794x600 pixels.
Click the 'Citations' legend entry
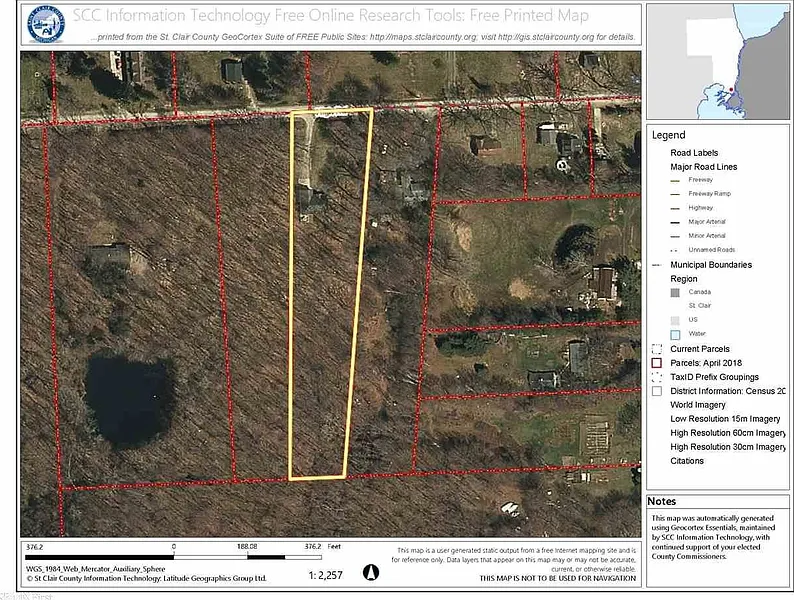687,461
